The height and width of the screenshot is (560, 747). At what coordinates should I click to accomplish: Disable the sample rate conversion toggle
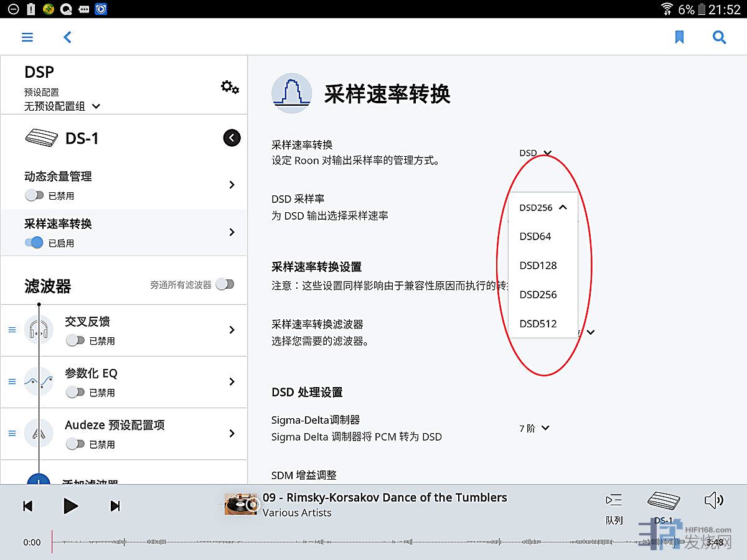pos(34,243)
